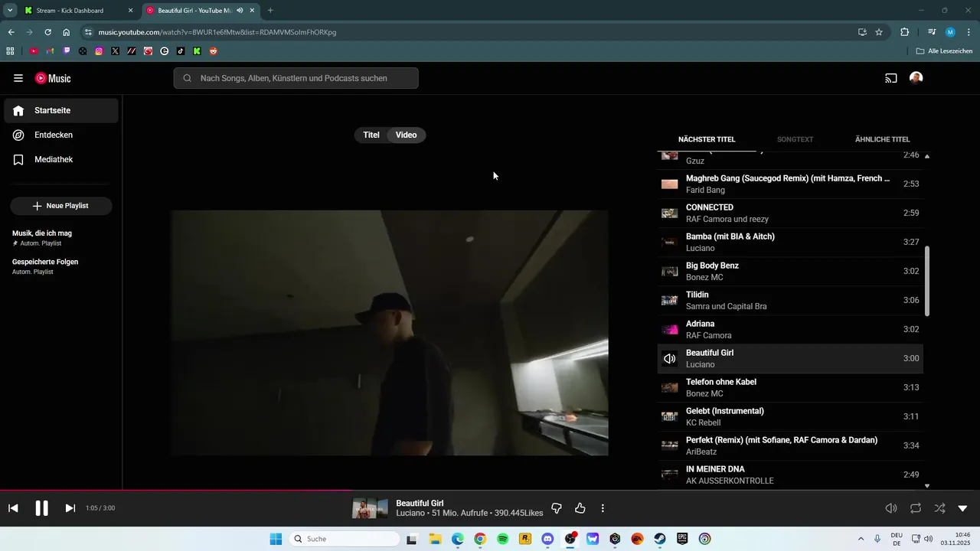The height and width of the screenshot is (551, 980).
Task: Pause the current song
Action: [x=41, y=508]
